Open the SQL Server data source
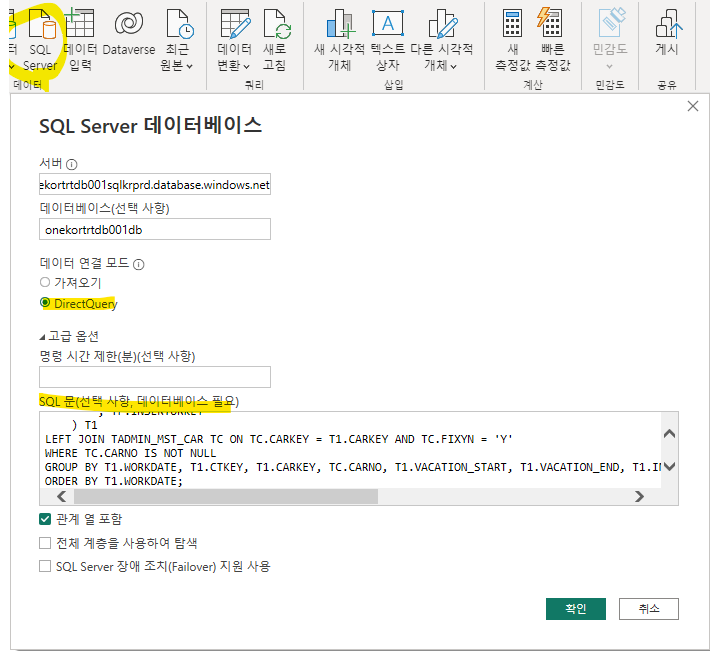710x651 pixels. [x=41, y=41]
